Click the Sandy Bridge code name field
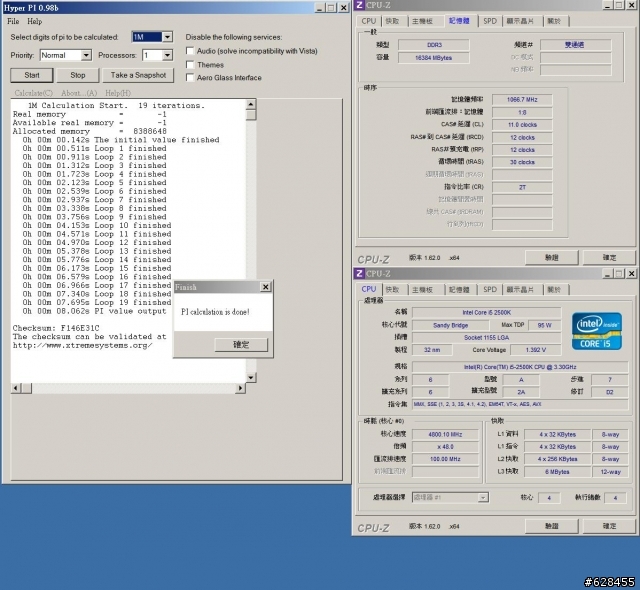This screenshot has height=590, width=640. click(x=450, y=325)
